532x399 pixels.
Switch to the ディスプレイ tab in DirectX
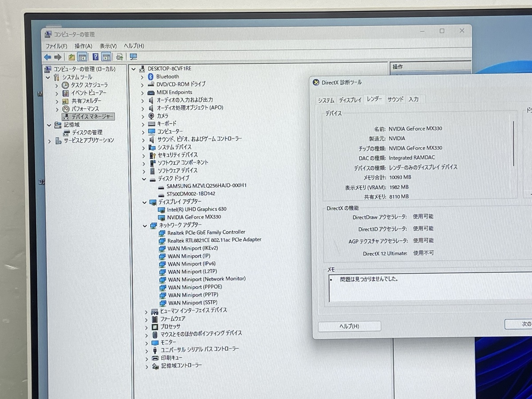coord(350,100)
